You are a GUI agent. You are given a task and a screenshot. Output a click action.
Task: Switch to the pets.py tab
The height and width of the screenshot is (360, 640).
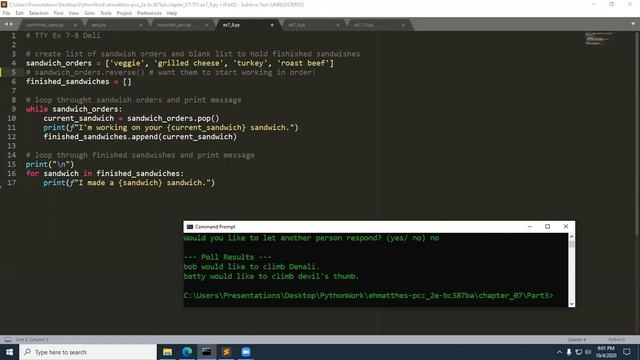pos(99,25)
